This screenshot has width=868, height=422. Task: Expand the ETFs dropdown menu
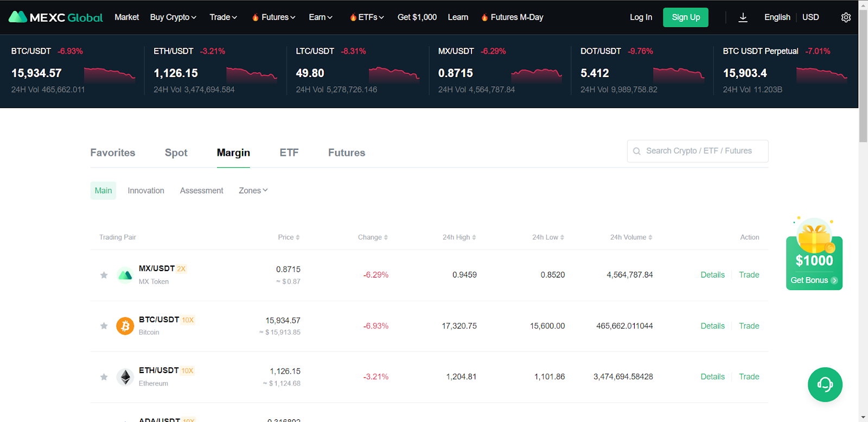(x=367, y=17)
